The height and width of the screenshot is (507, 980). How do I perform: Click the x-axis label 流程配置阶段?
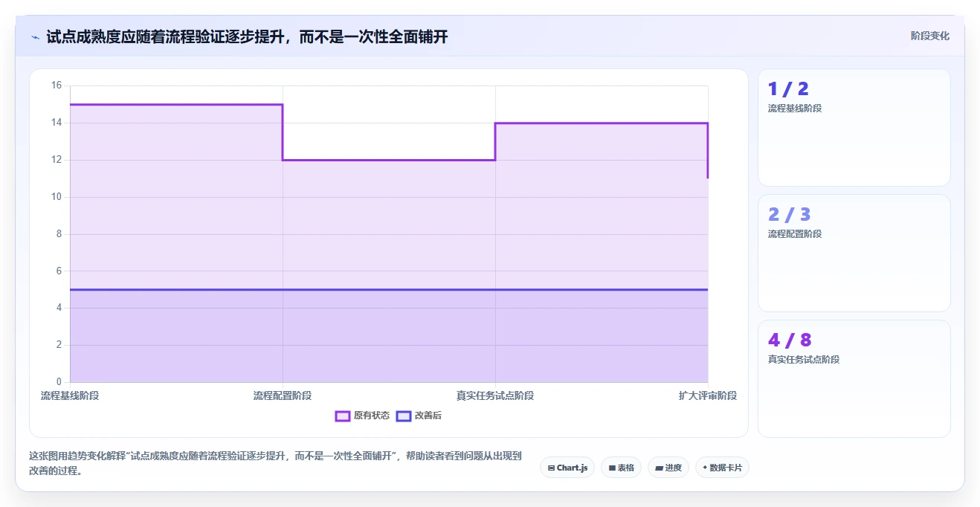point(283,395)
